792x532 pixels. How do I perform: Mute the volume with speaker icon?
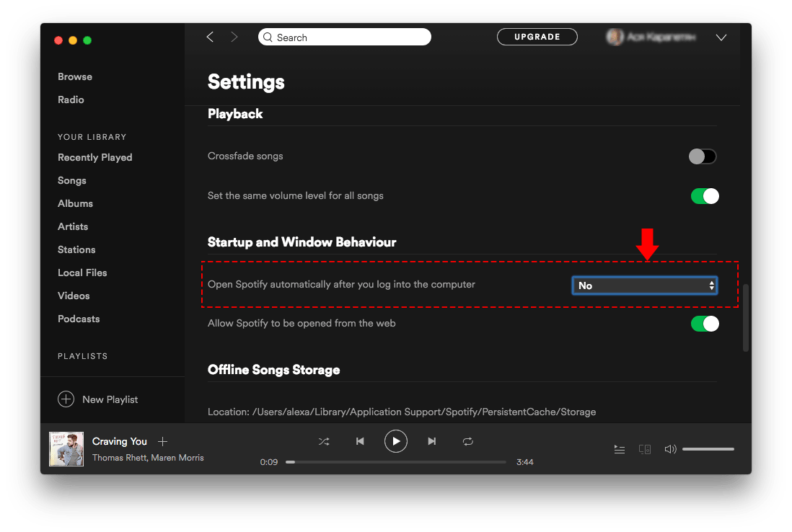click(670, 448)
